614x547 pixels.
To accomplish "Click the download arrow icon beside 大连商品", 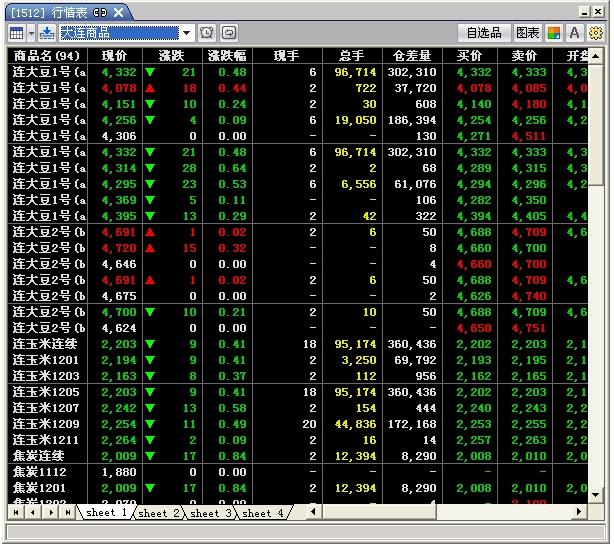I will pos(46,33).
